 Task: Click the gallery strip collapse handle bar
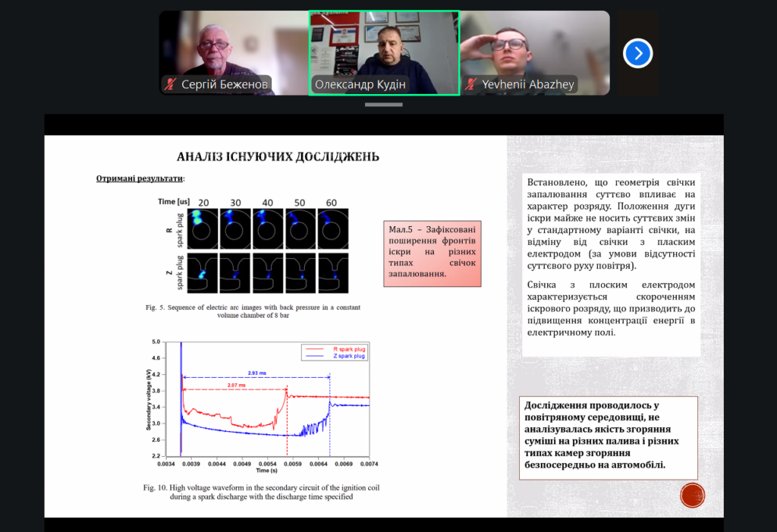(x=384, y=105)
